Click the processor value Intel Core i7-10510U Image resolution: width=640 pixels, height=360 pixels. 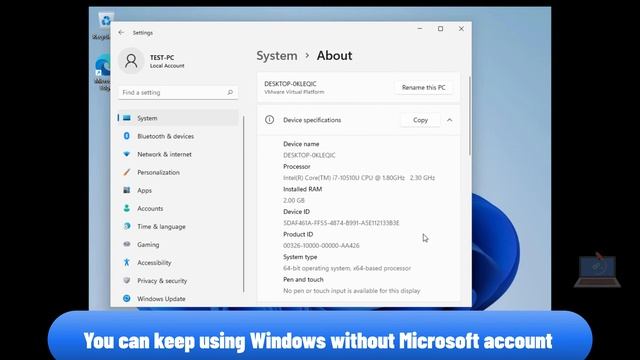[x=359, y=178]
